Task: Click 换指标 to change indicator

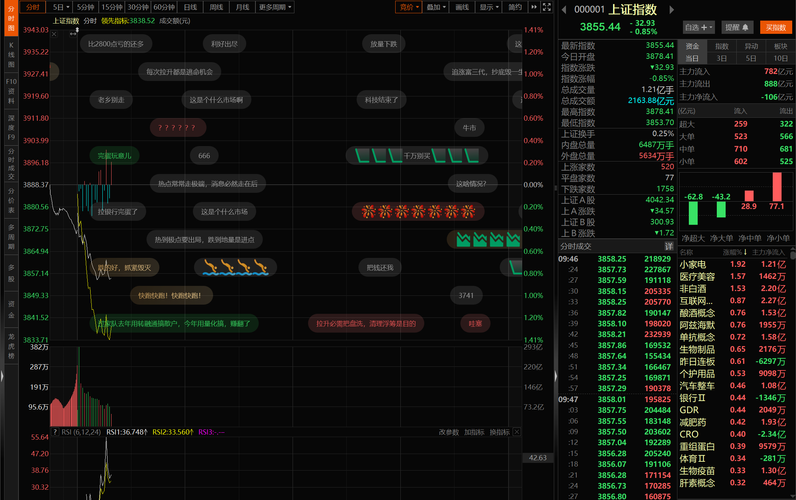Action: pyautogui.click(x=500, y=432)
